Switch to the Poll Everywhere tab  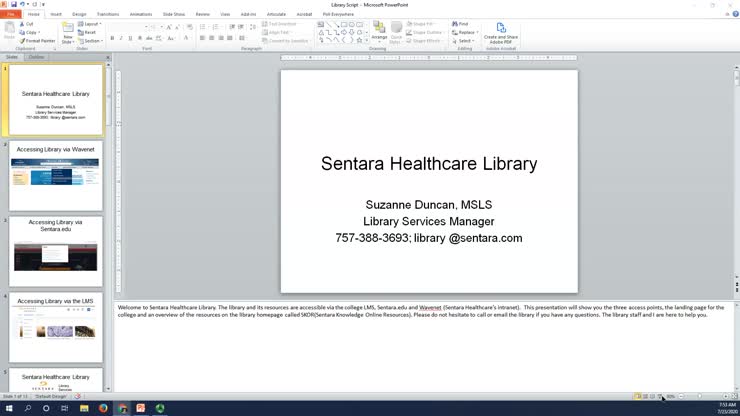(x=338, y=14)
